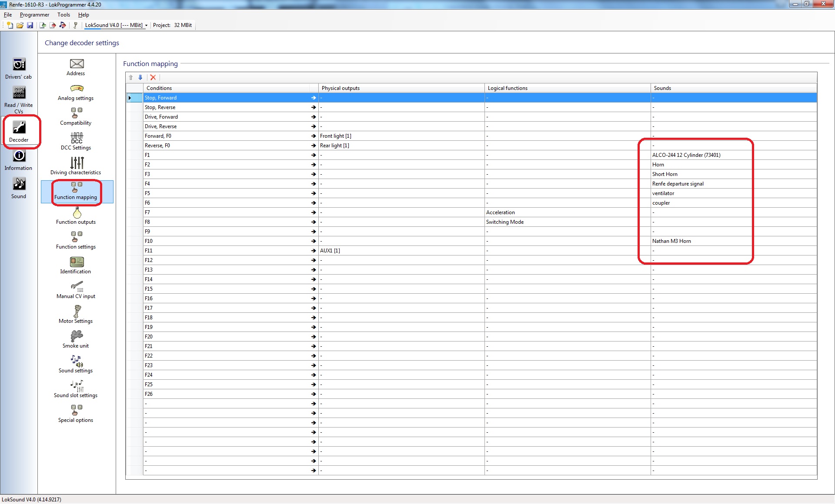835x504 pixels.
Task: Select the Decoder view in the sidebar
Action: click(x=19, y=132)
